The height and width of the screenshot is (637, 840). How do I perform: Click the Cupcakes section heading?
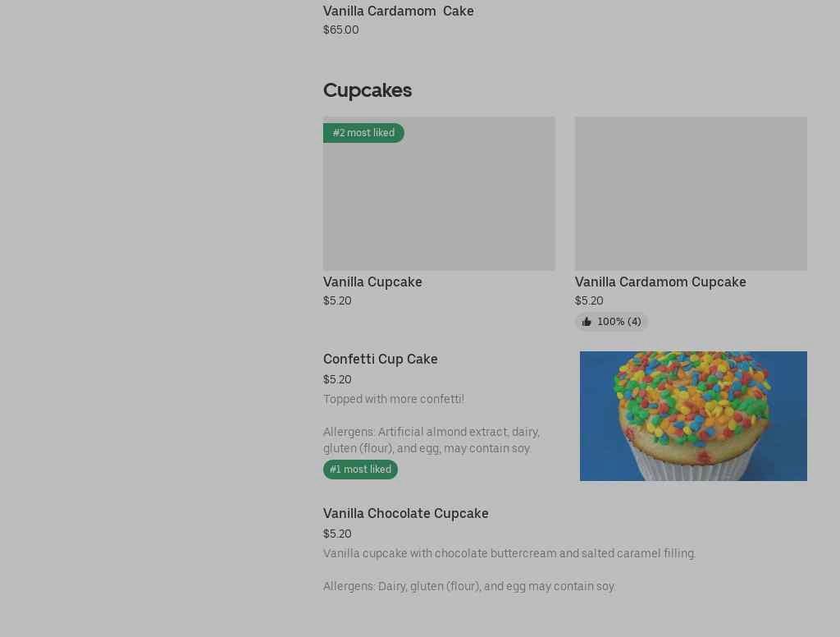click(x=367, y=90)
